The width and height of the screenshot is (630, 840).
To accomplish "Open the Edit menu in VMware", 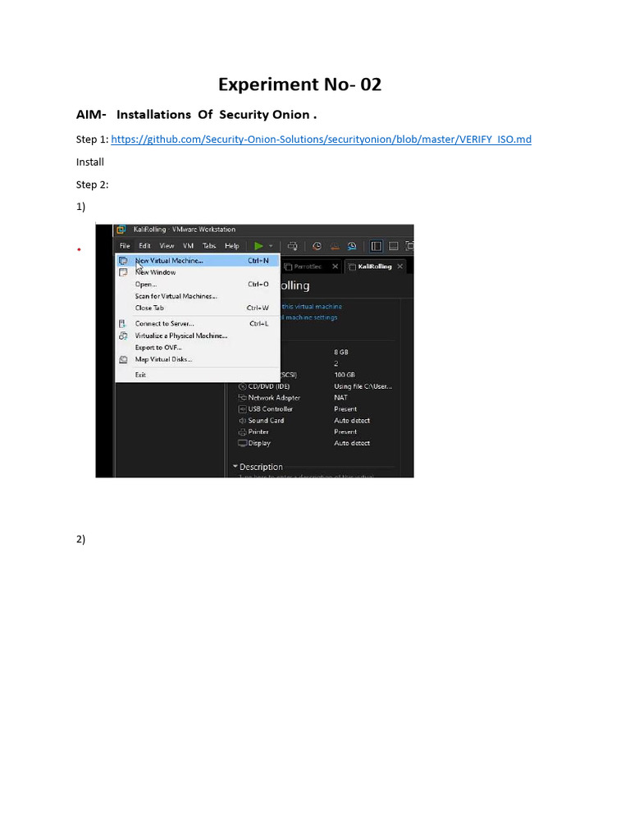I will pos(144,246).
